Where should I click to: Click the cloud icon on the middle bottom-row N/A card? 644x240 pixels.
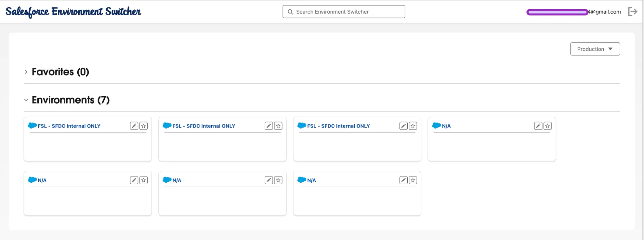[x=167, y=180]
